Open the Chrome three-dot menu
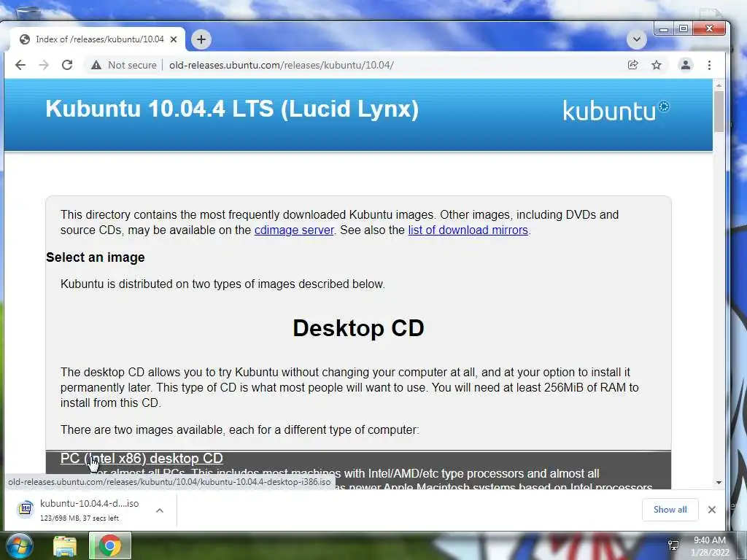The height and width of the screenshot is (560, 747). pos(709,65)
